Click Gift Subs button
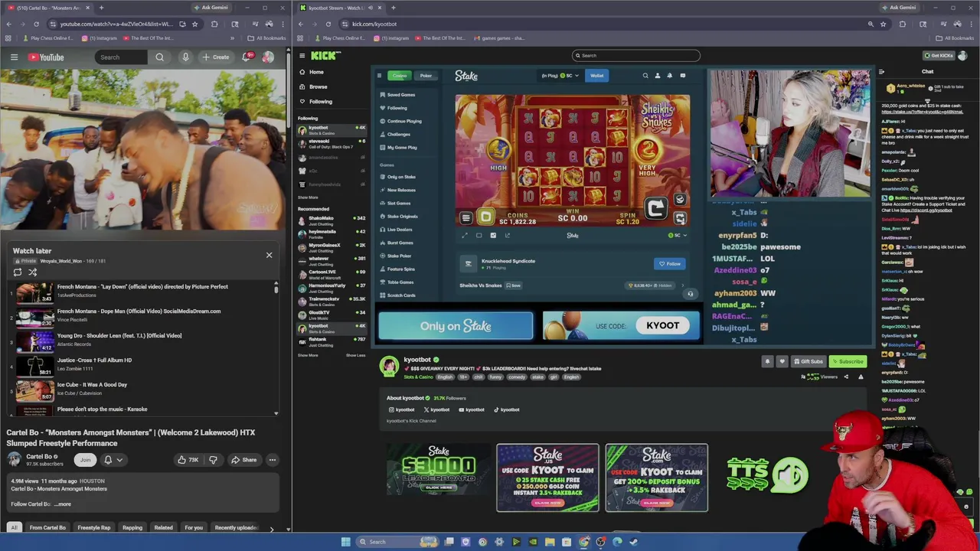The image size is (980, 551). (x=808, y=362)
